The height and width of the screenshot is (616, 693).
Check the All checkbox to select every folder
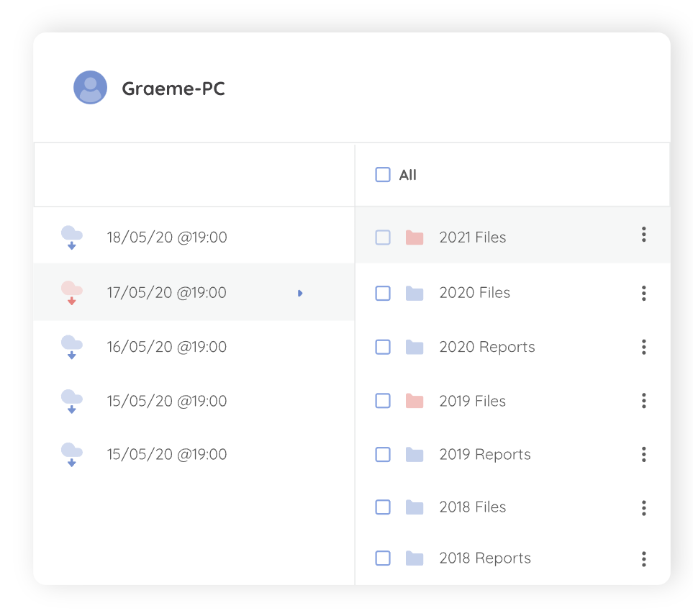pos(383,174)
